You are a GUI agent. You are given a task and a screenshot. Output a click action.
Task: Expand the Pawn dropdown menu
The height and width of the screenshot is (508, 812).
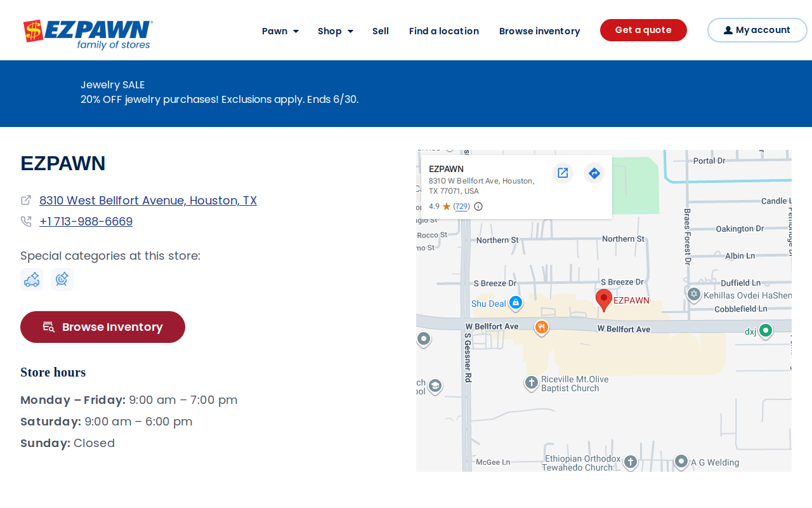click(x=280, y=31)
